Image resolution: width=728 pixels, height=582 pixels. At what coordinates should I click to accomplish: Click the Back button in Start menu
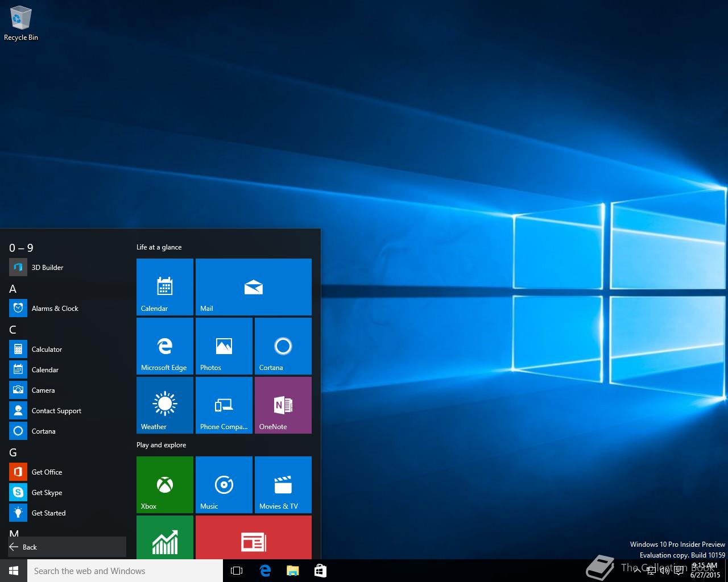[67, 547]
